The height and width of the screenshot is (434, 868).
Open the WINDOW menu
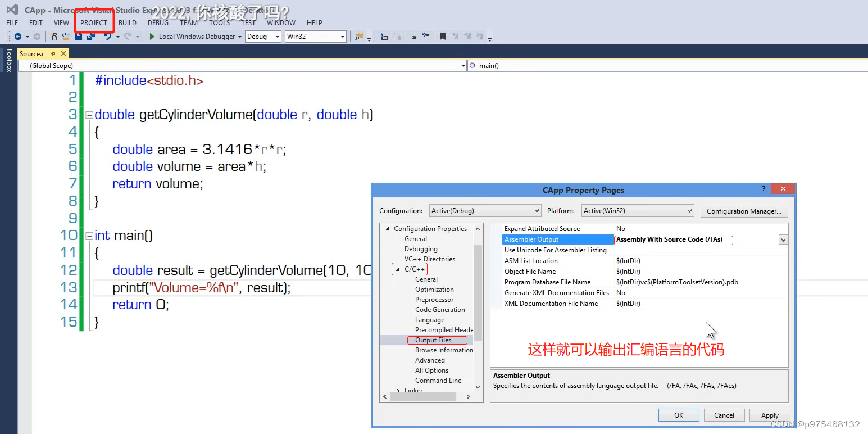281,23
